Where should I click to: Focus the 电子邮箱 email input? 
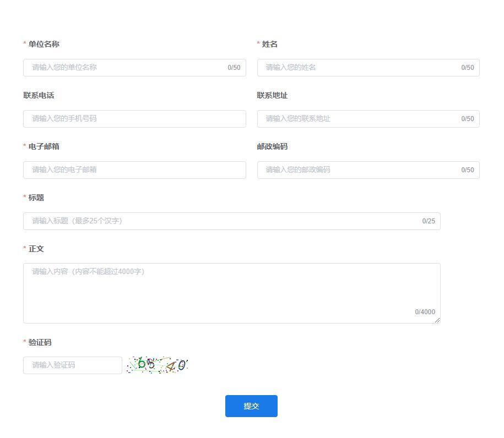134,170
